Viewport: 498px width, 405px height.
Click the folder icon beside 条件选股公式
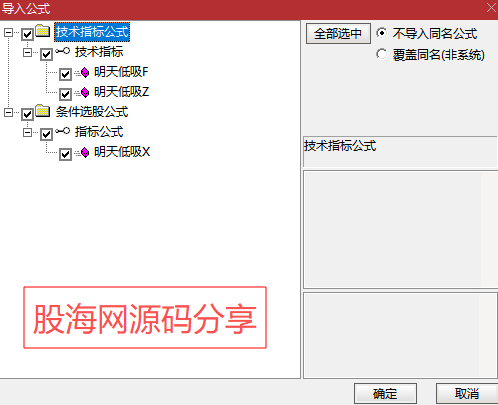click(43, 111)
